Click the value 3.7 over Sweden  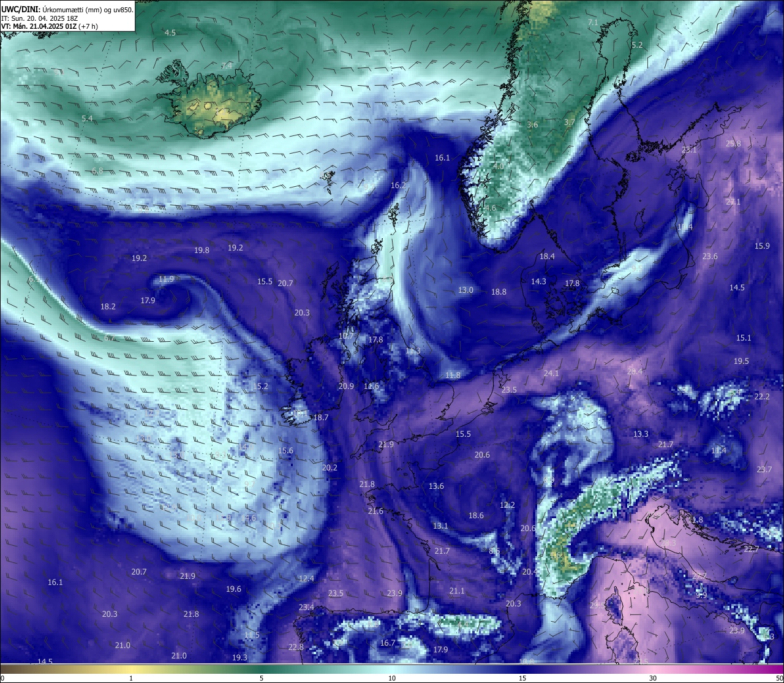569,122
